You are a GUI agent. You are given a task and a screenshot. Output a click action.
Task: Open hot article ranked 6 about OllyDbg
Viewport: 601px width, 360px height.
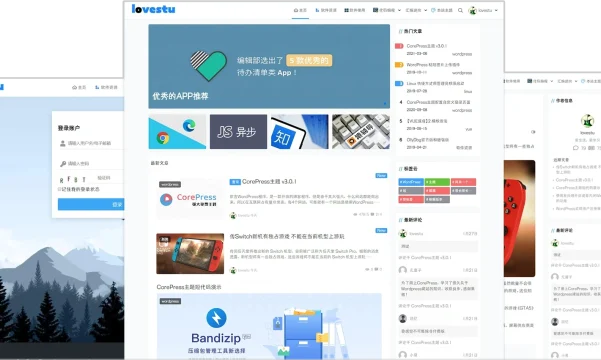pyautogui.click(x=428, y=140)
